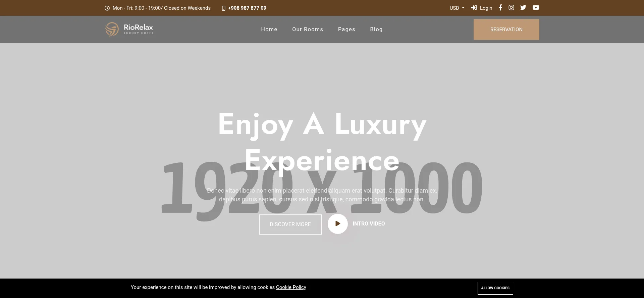This screenshot has height=298, width=644.
Task: Click the Reservation button
Action: click(506, 30)
